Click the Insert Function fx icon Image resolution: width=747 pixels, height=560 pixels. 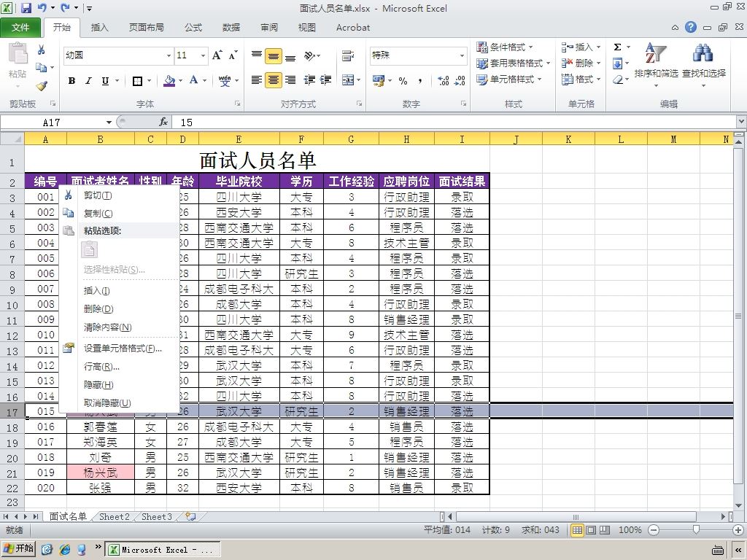(x=163, y=122)
